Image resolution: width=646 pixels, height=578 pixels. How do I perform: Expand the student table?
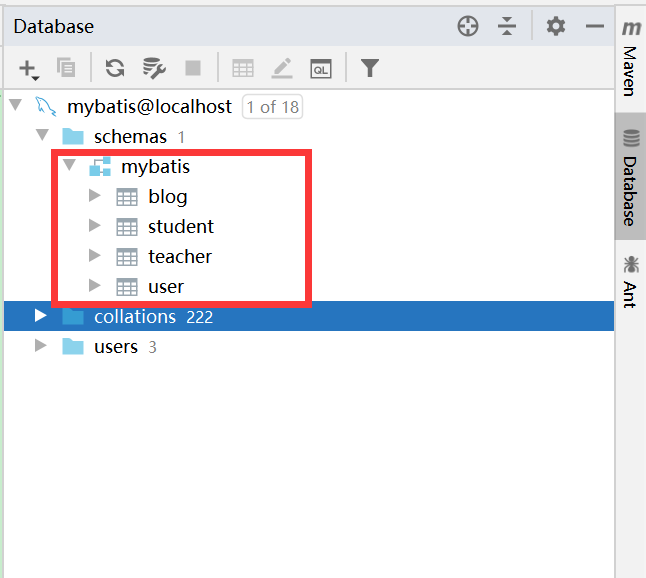tap(95, 225)
